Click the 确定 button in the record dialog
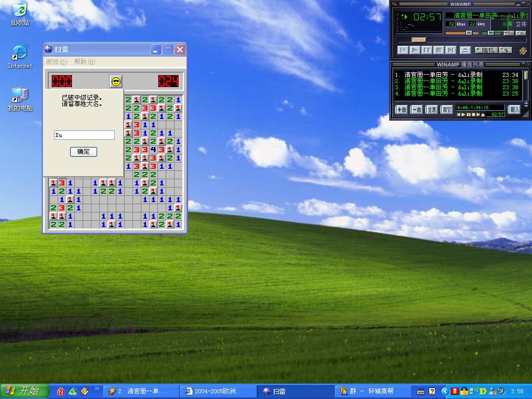The image size is (532, 399). (x=84, y=152)
